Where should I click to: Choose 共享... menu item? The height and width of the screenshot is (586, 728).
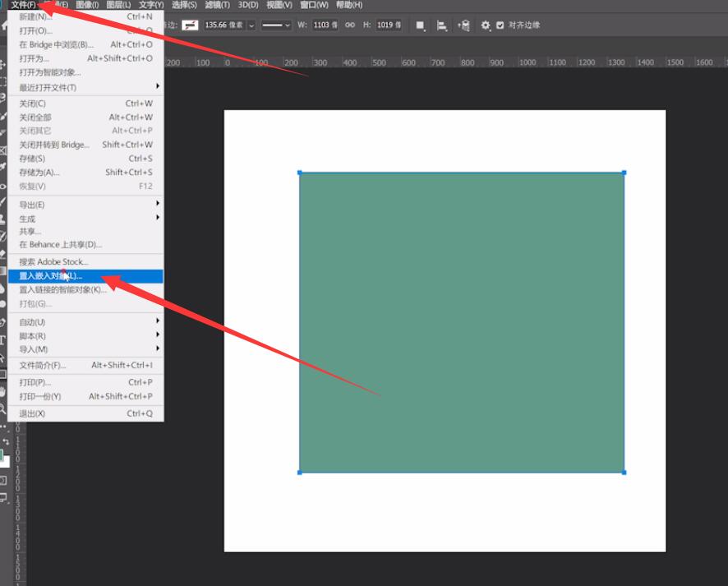point(86,231)
